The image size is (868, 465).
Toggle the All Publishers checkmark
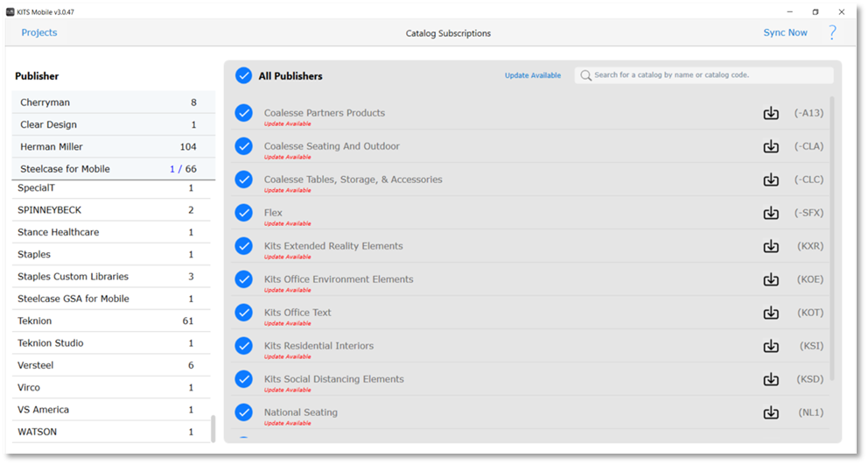243,75
